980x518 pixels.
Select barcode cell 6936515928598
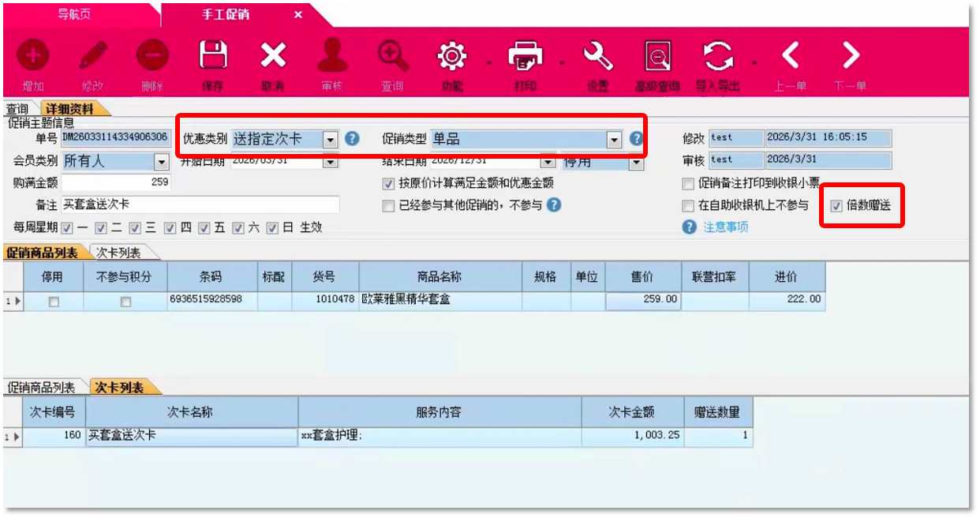pos(212,300)
